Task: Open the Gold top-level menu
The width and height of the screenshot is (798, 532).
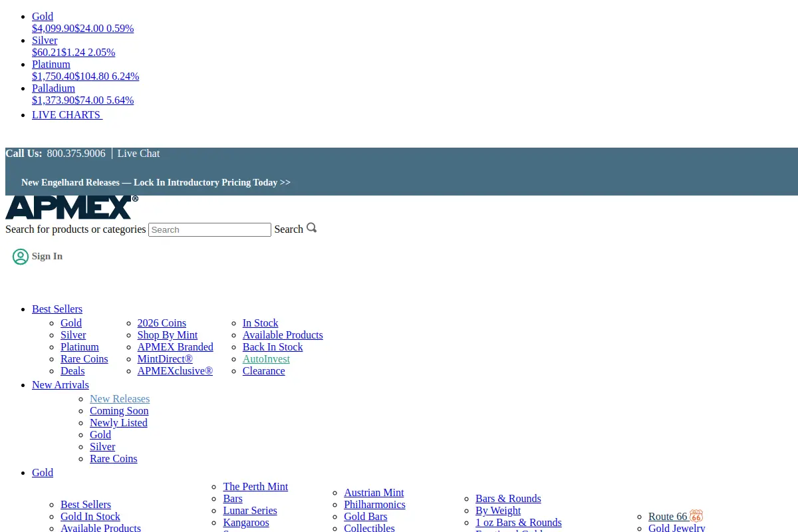Action: [x=43, y=473]
